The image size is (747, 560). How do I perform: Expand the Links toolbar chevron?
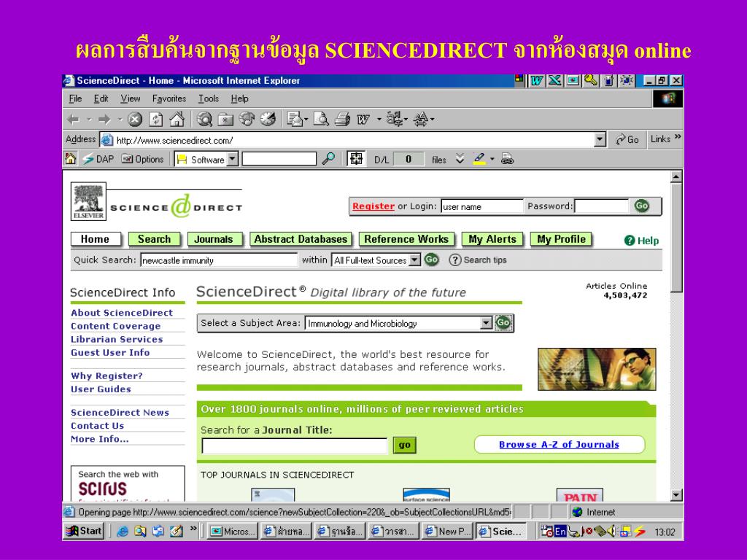[x=678, y=137]
